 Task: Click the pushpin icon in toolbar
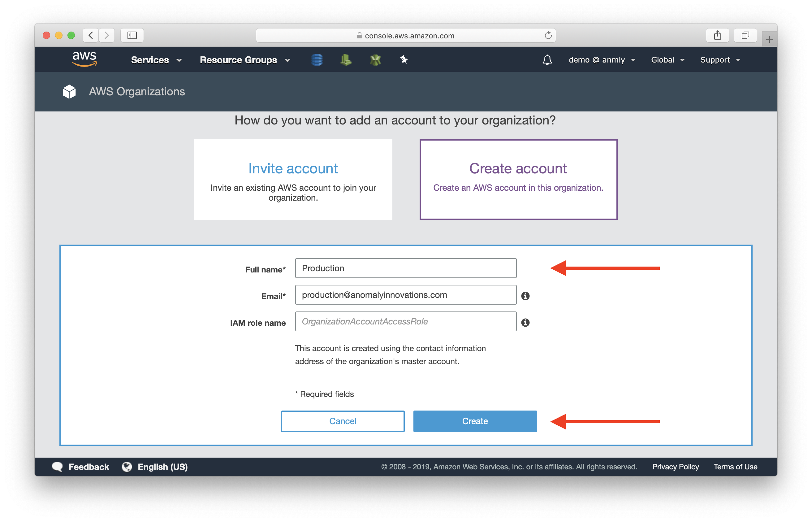point(404,59)
